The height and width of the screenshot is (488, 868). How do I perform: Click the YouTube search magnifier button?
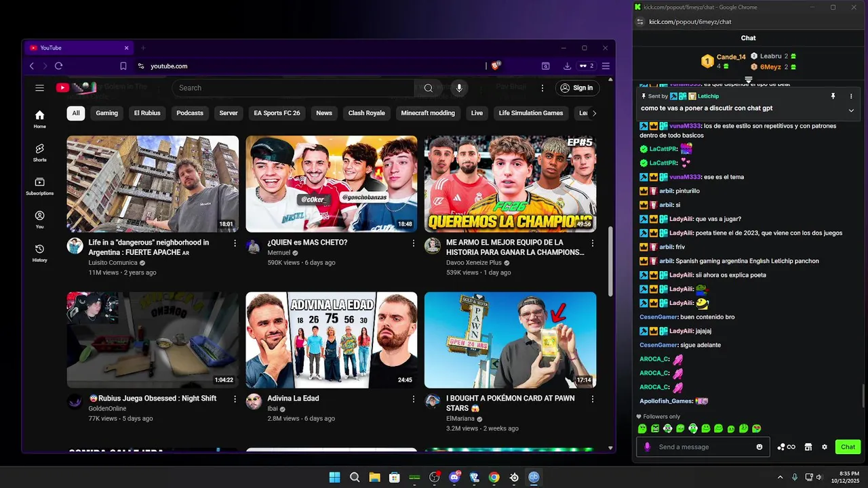tap(428, 87)
